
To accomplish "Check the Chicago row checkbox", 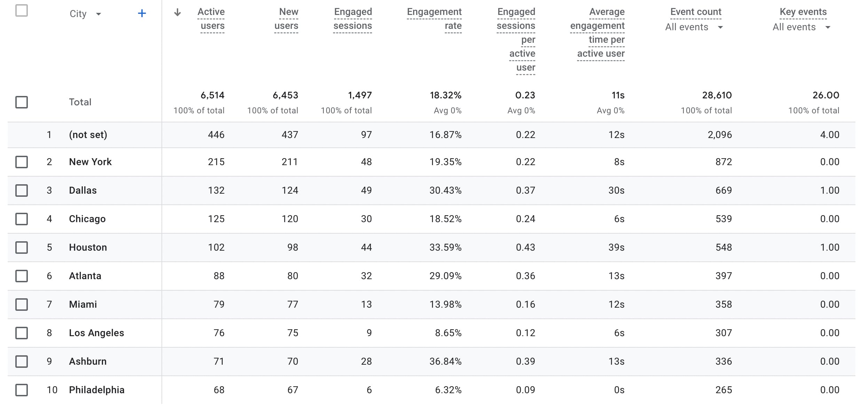I will [x=22, y=219].
